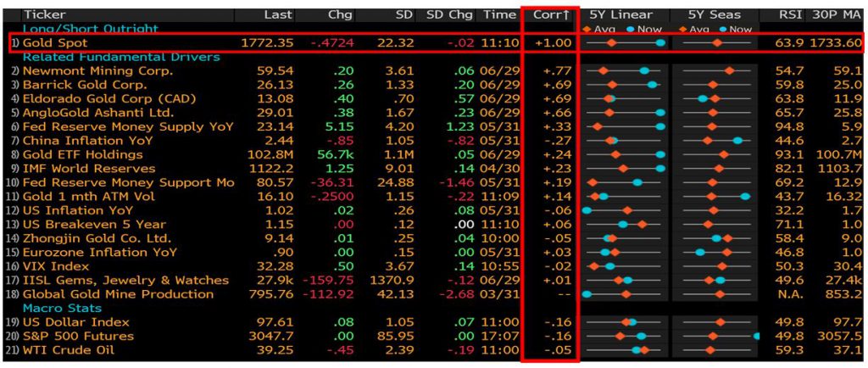Image resolution: width=868 pixels, height=368 pixels.
Task: Click Fed Reserve Money Supply RSI 94.8
Action: (789, 126)
